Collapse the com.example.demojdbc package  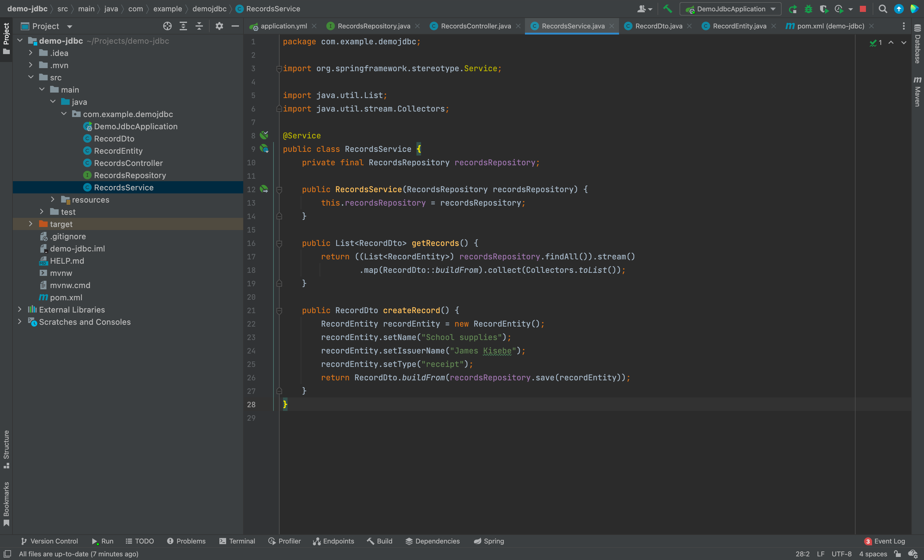coord(64,114)
